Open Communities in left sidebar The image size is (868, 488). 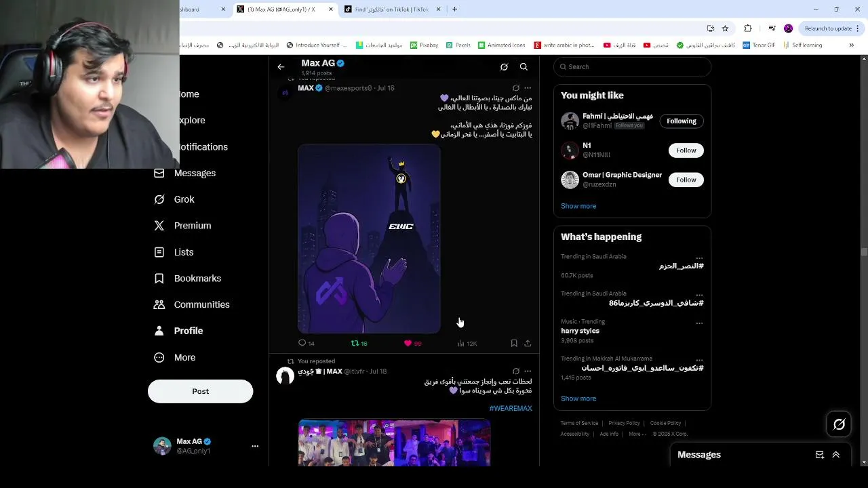(192, 304)
